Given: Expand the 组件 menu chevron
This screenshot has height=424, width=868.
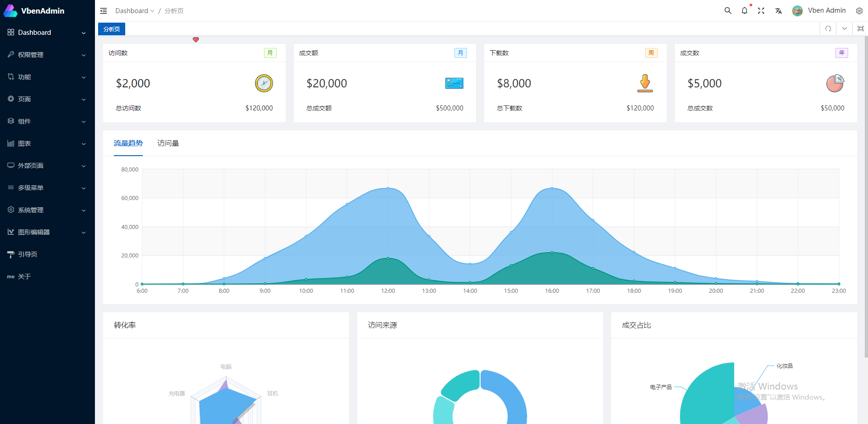Looking at the screenshot, I should [x=84, y=122].
